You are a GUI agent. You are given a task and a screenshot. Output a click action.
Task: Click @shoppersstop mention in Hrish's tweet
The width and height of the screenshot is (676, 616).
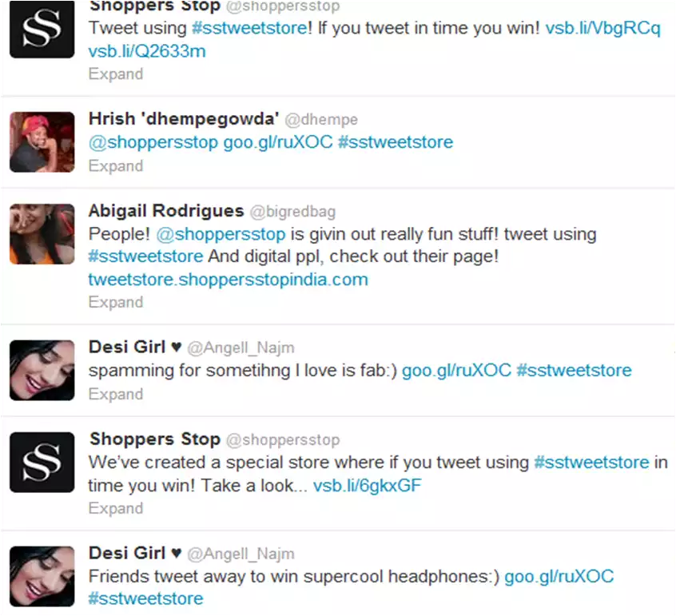(x=153, y=143)
